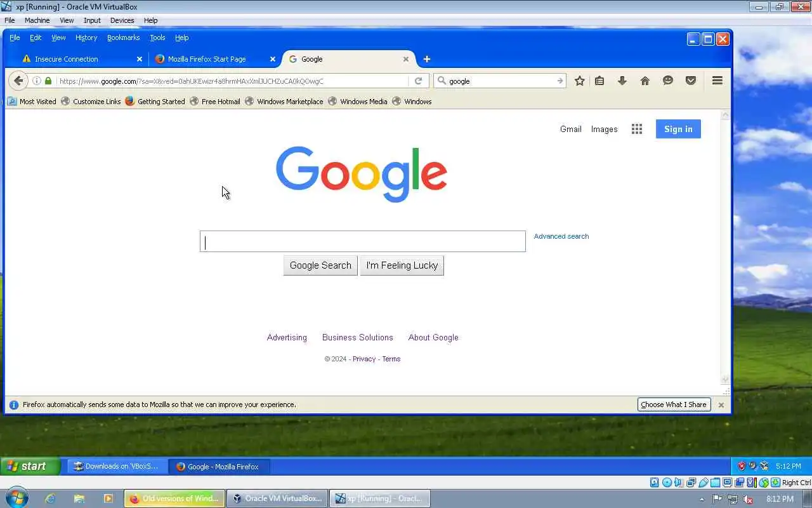Open VirtualBox shared folders status icon
The height and width of the screenshot is (508, 812).
click(715, 483)
